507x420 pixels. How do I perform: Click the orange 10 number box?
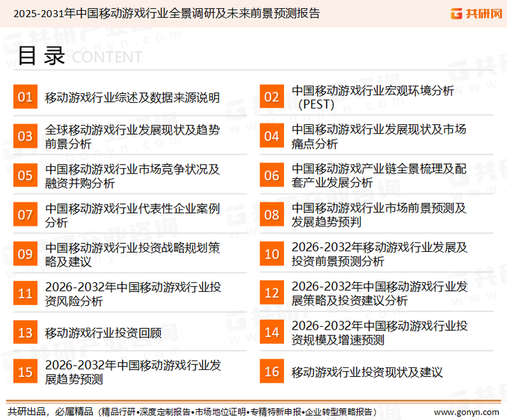272,254
